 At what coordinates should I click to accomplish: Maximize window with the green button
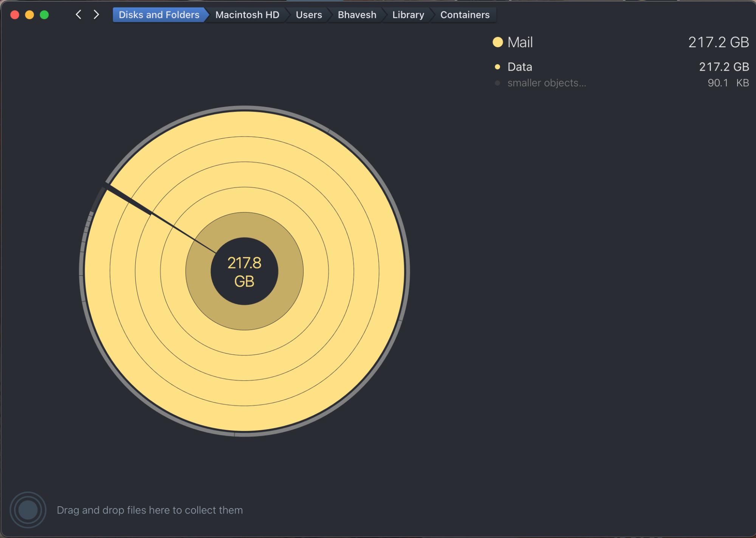coord(44,15)
